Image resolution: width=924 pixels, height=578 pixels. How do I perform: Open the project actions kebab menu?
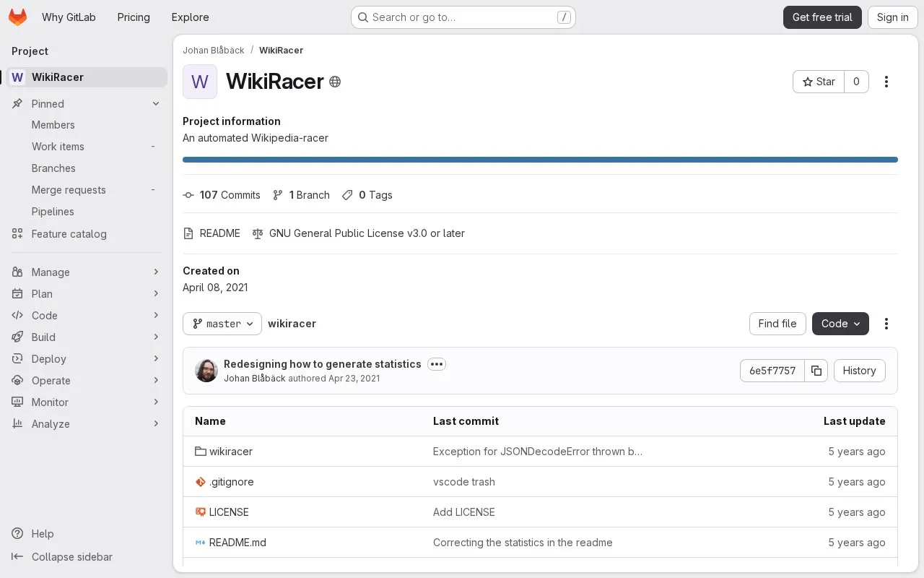click(x=886, y=82)
